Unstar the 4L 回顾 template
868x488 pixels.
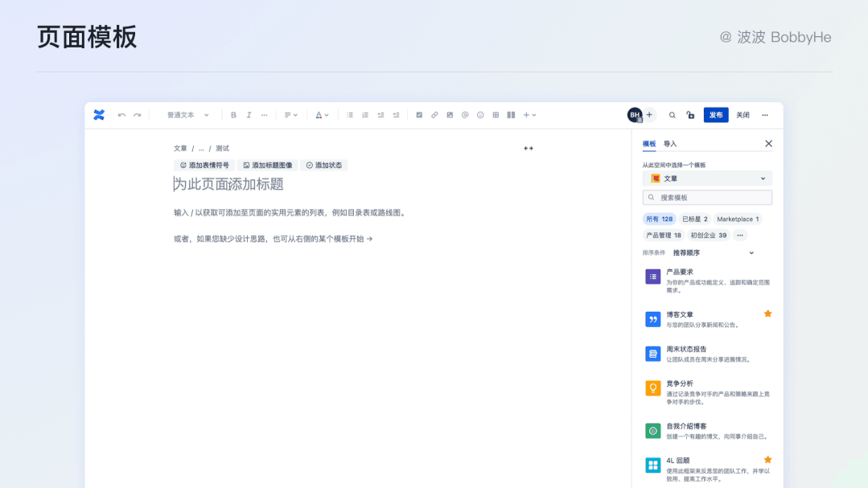(767, 460)
